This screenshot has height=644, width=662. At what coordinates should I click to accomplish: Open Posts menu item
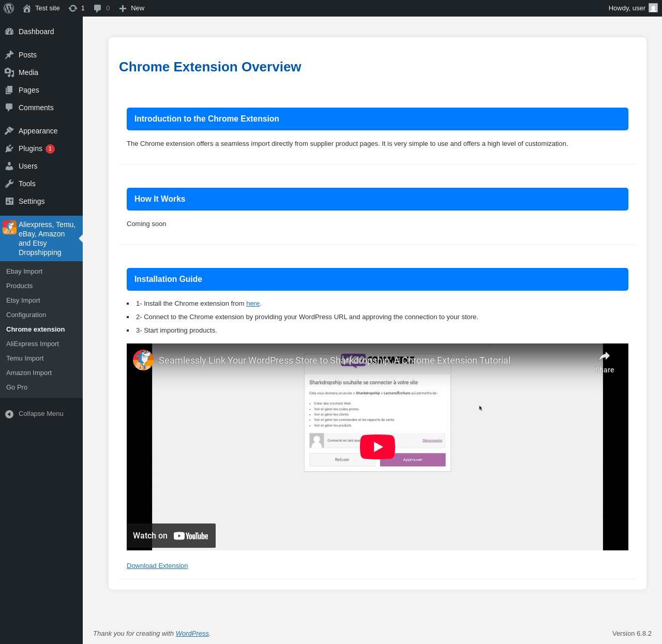(41, 55)
